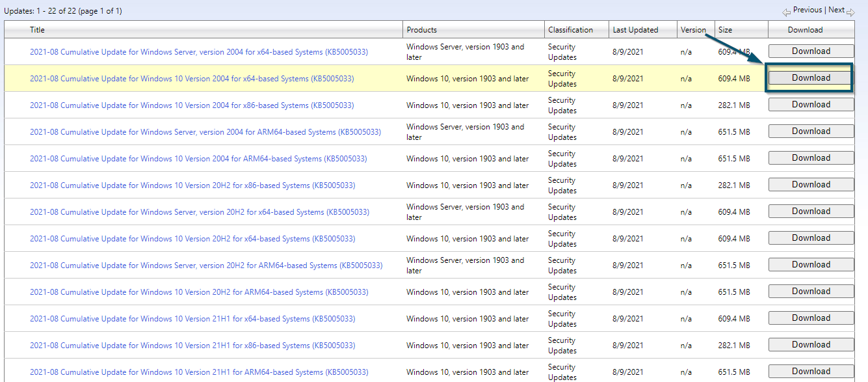Screen dimensions: 868x382
Task: Open Windows 10 Version 21H1 x64 update title
Action: pos(192,319)
